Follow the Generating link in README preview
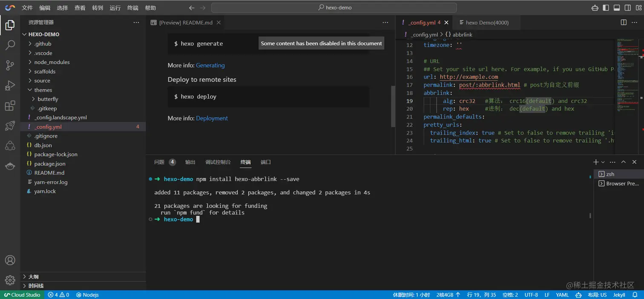The width and height of the screenshot is (644, 299). (210, 66)
